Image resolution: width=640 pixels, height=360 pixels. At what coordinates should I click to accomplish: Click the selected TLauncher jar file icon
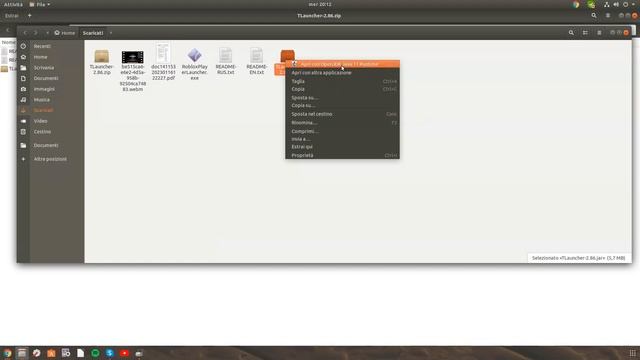[x=287, y=55]
